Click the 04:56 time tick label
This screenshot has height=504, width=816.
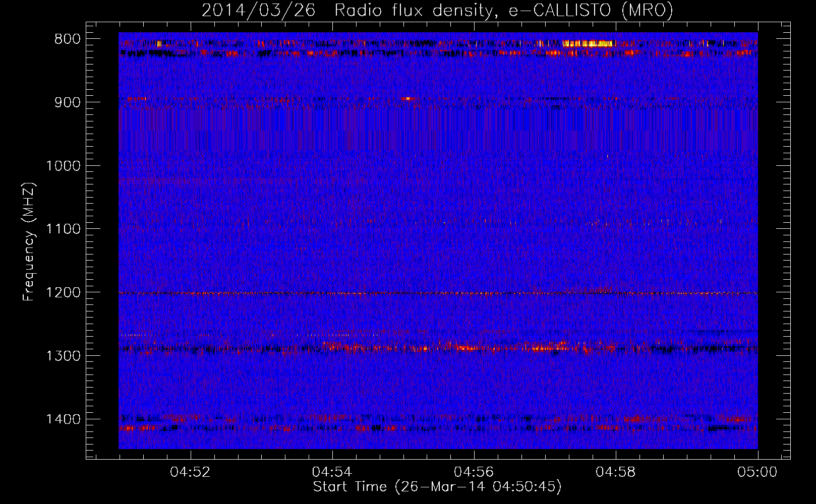(474, 472)
